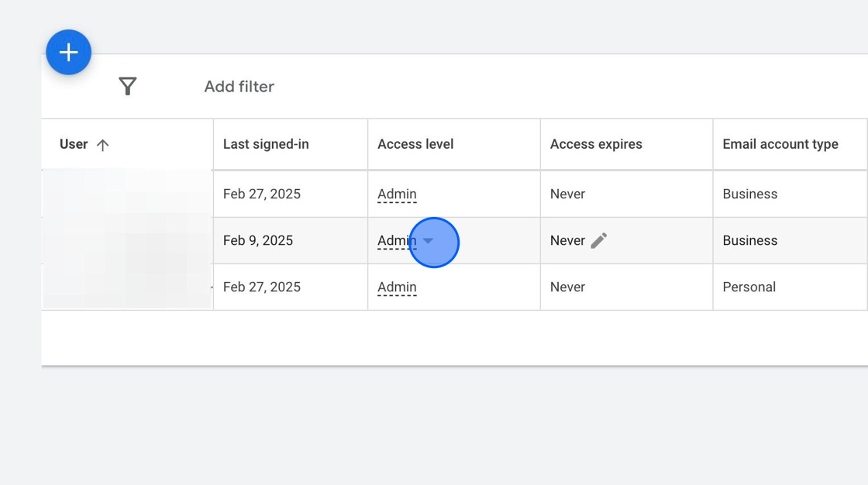Click the Access expires column header
This screenshot has height=485, width=868.
[x=596, y=143]
